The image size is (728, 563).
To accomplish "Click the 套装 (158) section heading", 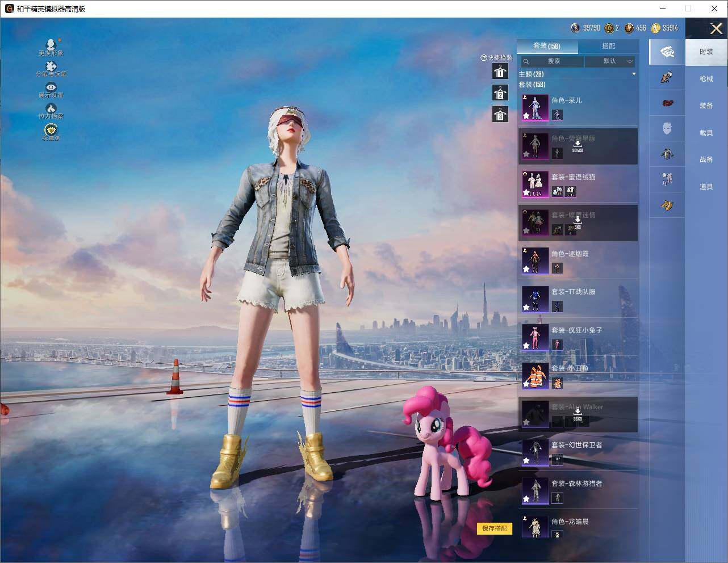I will [532, 85].
